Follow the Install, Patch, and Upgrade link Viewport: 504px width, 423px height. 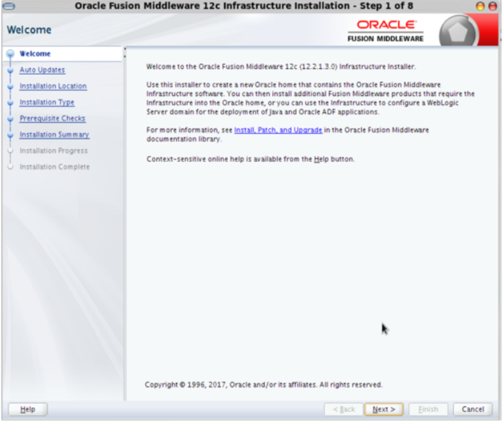(x=278, y=130)
